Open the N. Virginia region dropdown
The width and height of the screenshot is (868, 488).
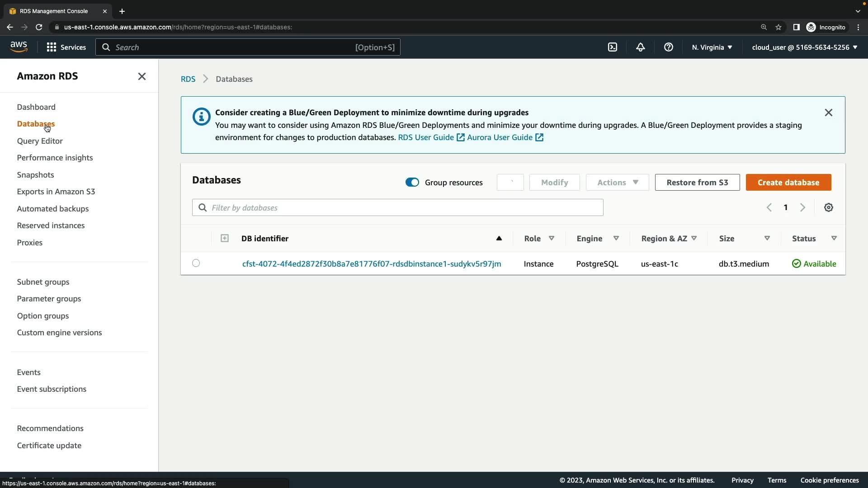point(712,47)
